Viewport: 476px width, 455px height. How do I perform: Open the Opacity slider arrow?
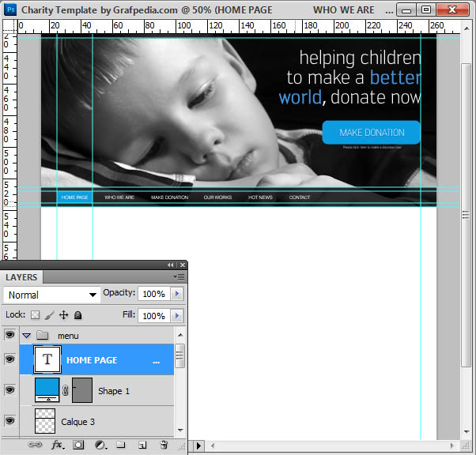click(176, 294)
